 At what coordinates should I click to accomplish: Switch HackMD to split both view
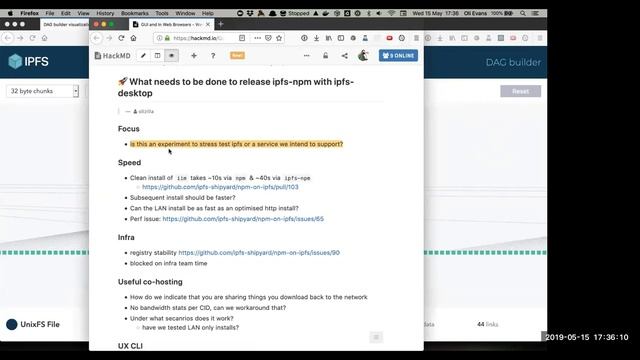(158, 56)
